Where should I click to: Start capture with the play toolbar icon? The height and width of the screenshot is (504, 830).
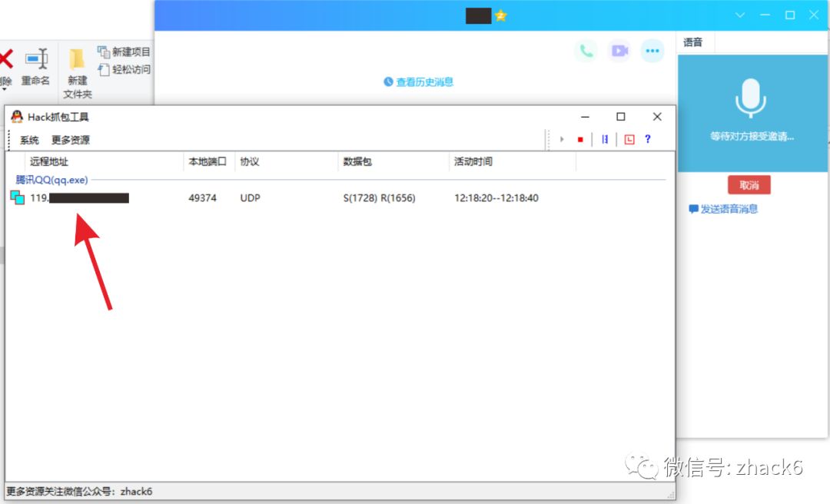coord(562,139)
